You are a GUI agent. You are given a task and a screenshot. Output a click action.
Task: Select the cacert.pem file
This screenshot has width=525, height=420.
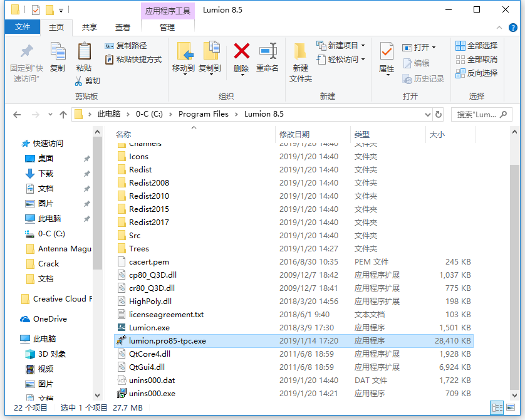coord(294,261)
